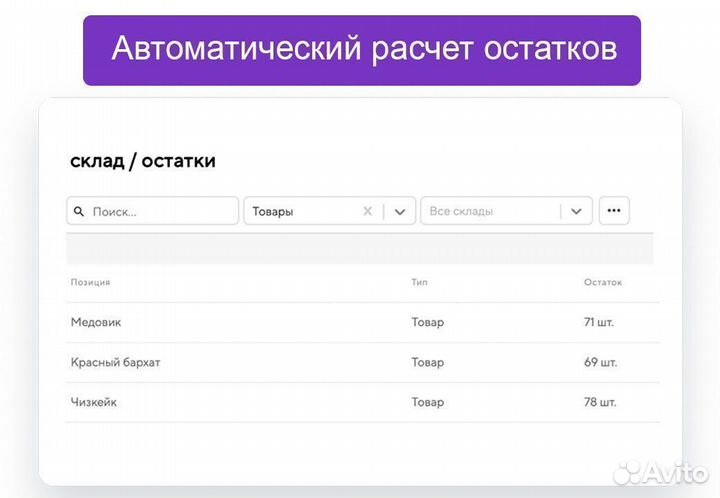720x498 pixels.
Task: Click Товар type in Красный бархат row
Action: 428,363
